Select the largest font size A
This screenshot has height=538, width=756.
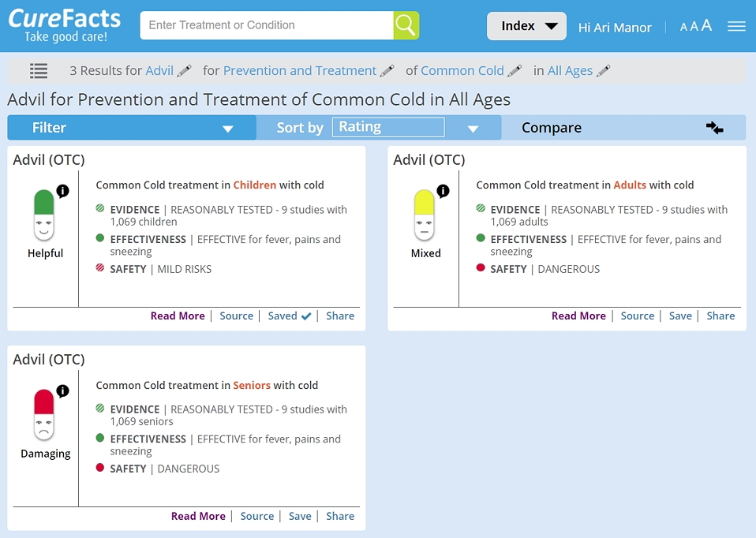(706, 25)
